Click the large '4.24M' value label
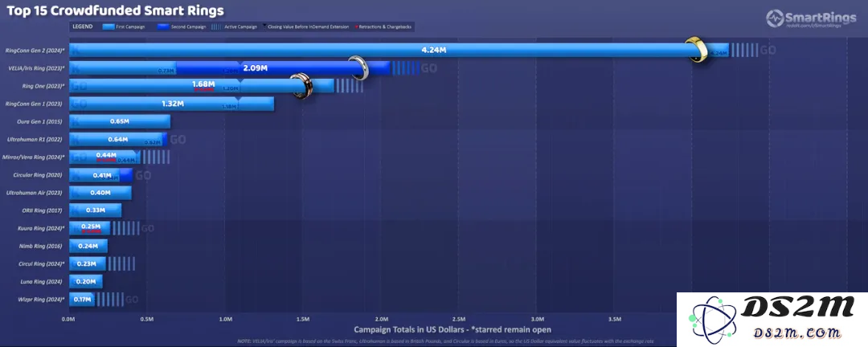The image size is (868, 347). 434,50
